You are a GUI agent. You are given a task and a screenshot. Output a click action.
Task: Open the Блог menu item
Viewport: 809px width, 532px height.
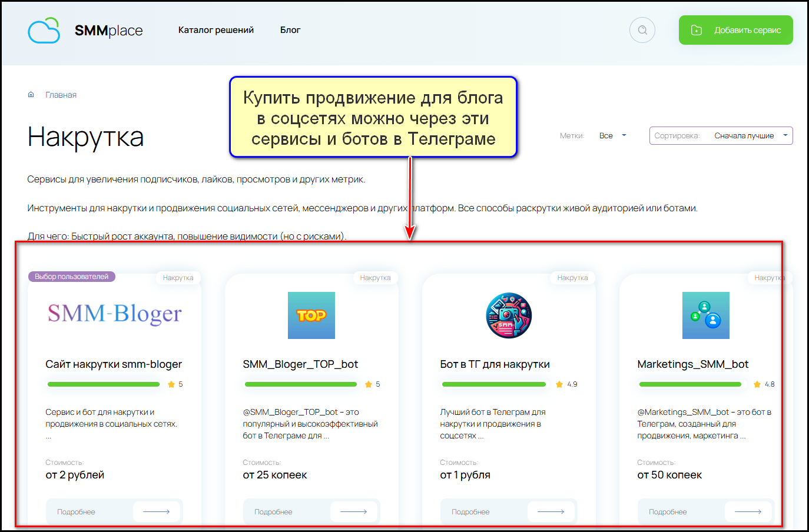[290, 29]
